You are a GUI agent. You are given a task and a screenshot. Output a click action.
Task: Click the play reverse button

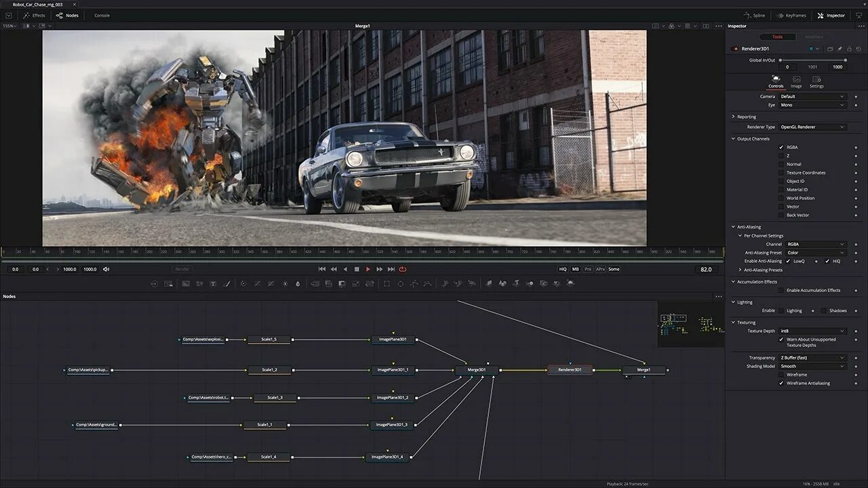[345, 269]
